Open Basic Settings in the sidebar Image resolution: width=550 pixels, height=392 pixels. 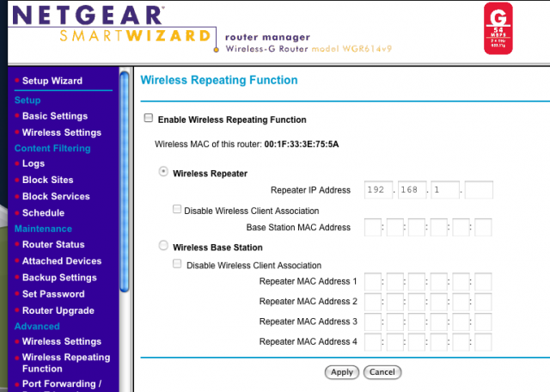55,116
